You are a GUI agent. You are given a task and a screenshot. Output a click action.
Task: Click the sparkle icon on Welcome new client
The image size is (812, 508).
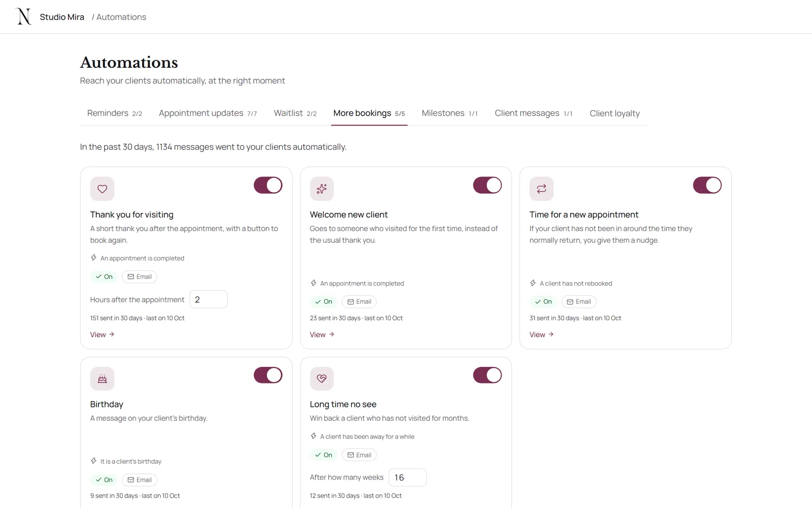(x=322, y=189)
